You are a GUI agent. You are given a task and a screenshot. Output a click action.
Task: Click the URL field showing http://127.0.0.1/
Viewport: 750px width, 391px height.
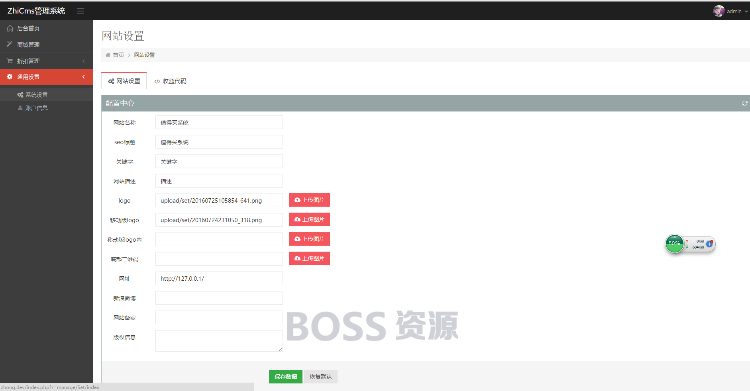click(x=219, y=278)
